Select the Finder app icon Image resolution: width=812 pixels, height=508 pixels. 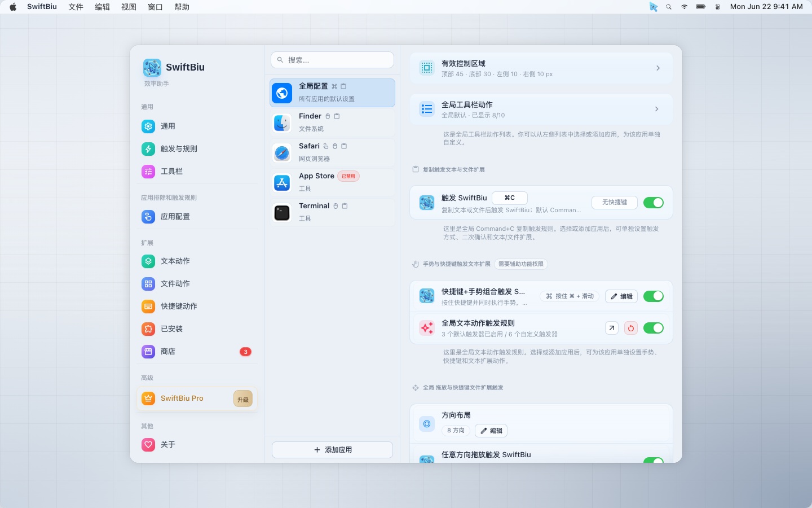282,122
